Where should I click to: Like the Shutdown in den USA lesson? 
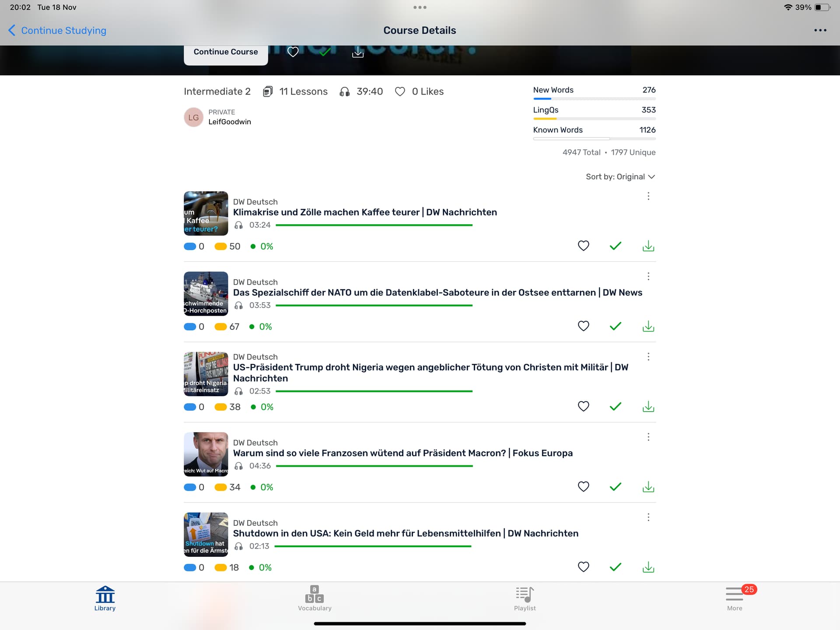583,567
